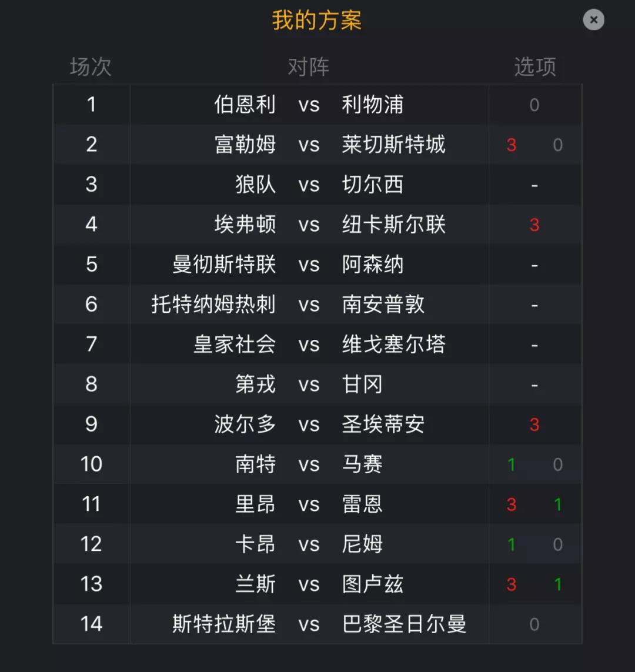This screenshot has height=672, width=635.
Task: Click green option 1 for 里昂 vs 雷恩
Action: coord(557,504)
